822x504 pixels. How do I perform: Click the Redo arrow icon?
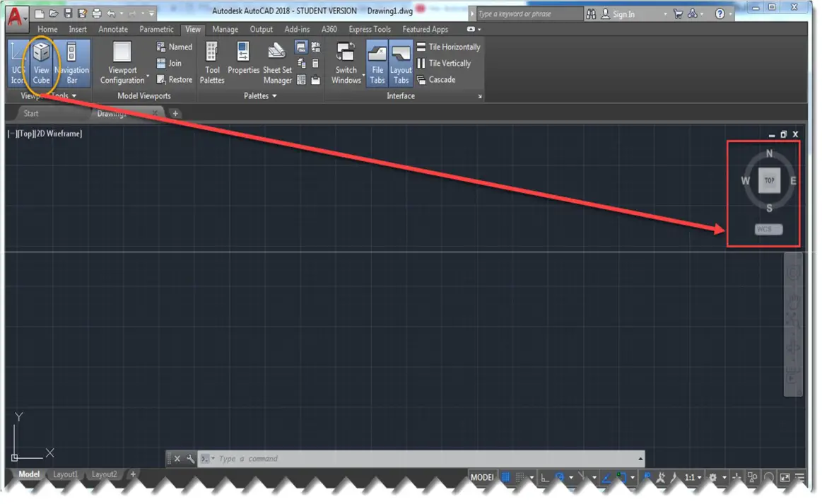133,13
